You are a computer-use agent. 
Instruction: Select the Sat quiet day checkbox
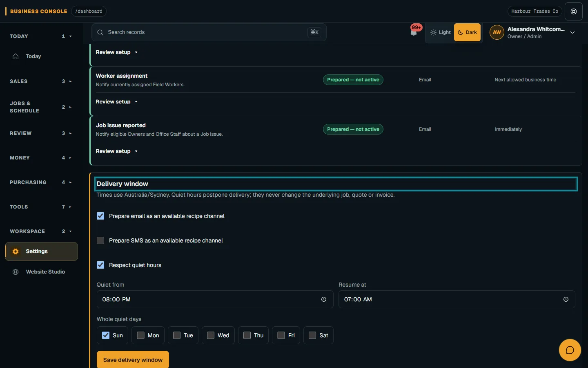[312, 335]
